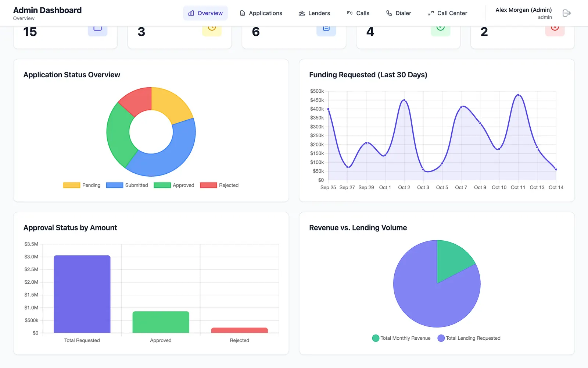Screen dimensions: 588x368
Task: Click Alex Morgan (Admin) user name
Action: [x=524, y=10]
